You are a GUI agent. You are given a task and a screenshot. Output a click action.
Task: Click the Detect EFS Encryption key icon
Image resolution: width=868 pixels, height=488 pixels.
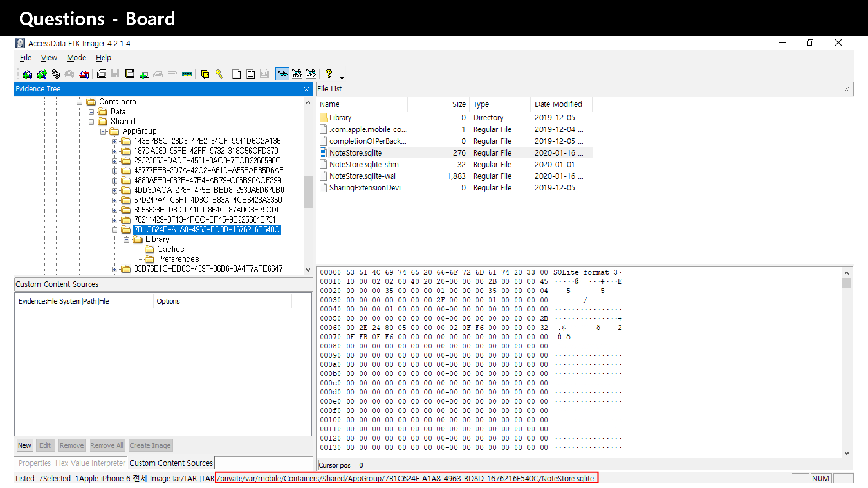[x=219, y=74]
